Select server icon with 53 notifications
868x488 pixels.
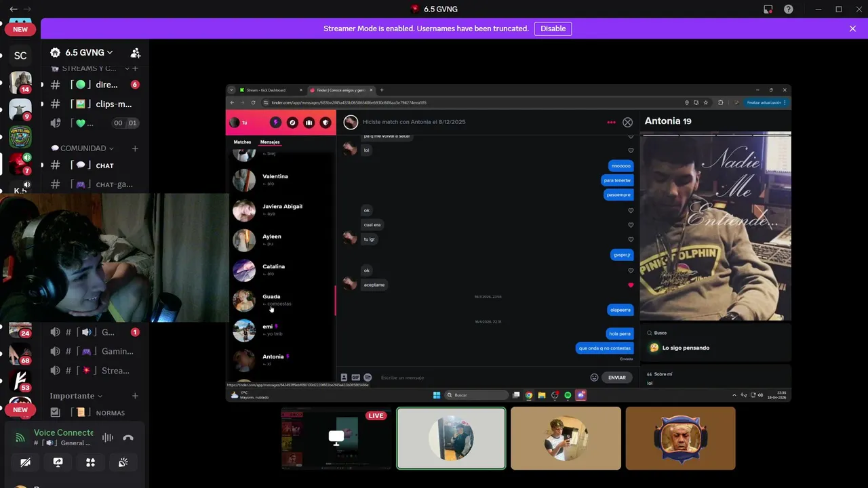[20, 381]
